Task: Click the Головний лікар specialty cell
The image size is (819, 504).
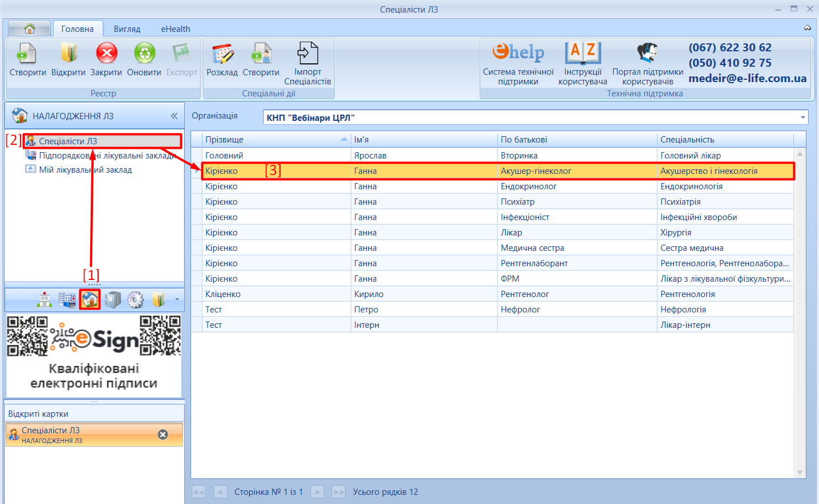Action: (x=725, y=156)
